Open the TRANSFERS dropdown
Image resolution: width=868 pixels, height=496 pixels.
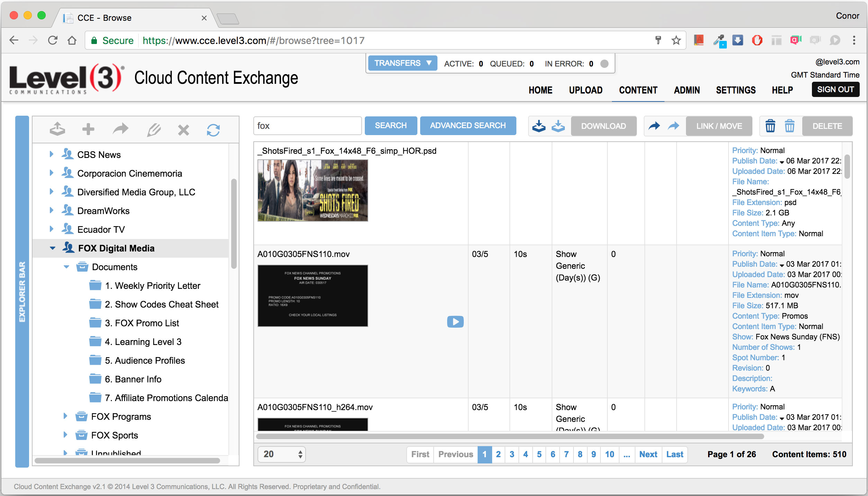(403, 63)
